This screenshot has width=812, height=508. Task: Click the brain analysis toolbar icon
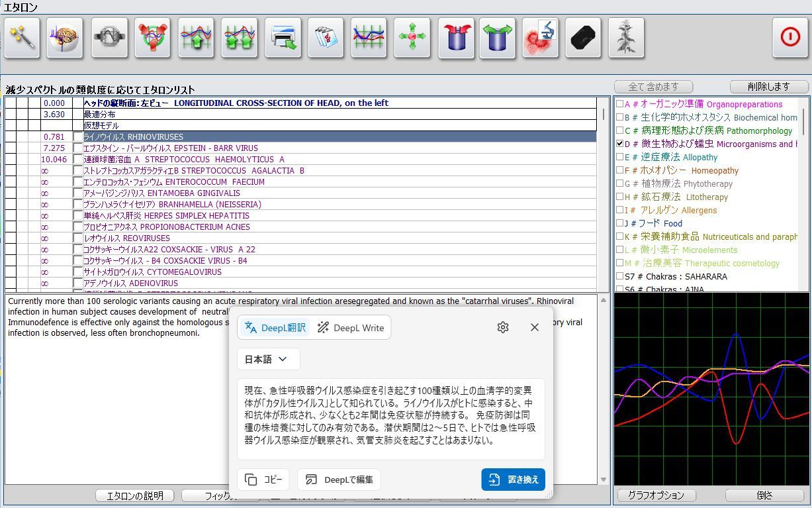65,38
